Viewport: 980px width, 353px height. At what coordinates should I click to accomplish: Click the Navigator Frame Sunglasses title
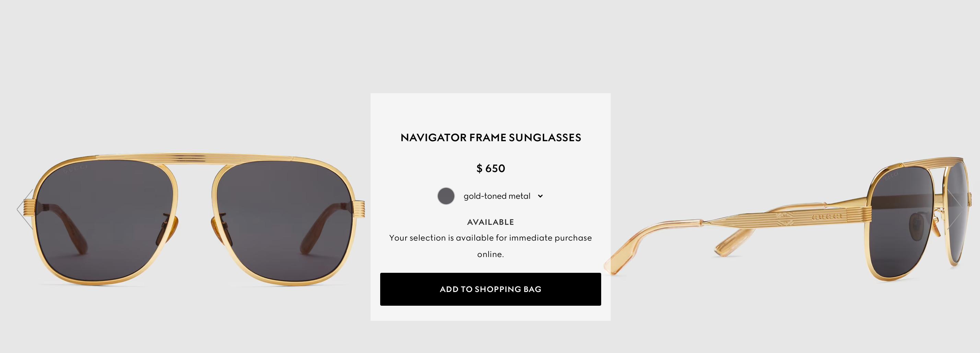pos(490,137)
